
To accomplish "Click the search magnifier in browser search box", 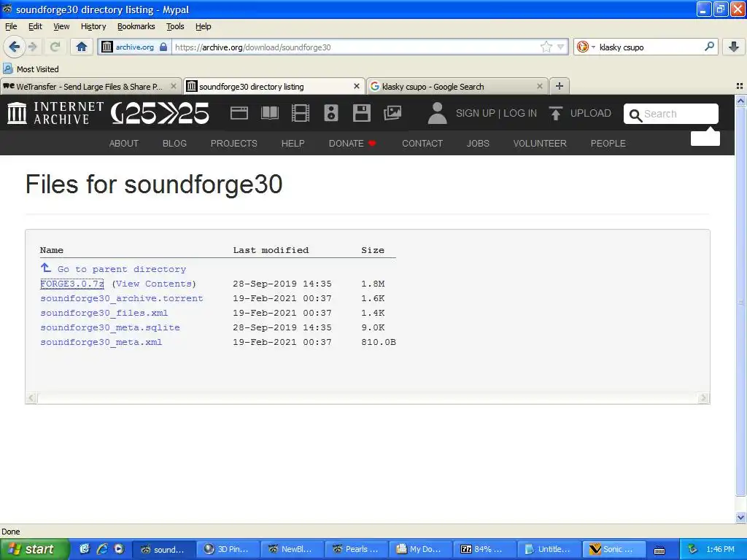I will (x=709, y=46).
